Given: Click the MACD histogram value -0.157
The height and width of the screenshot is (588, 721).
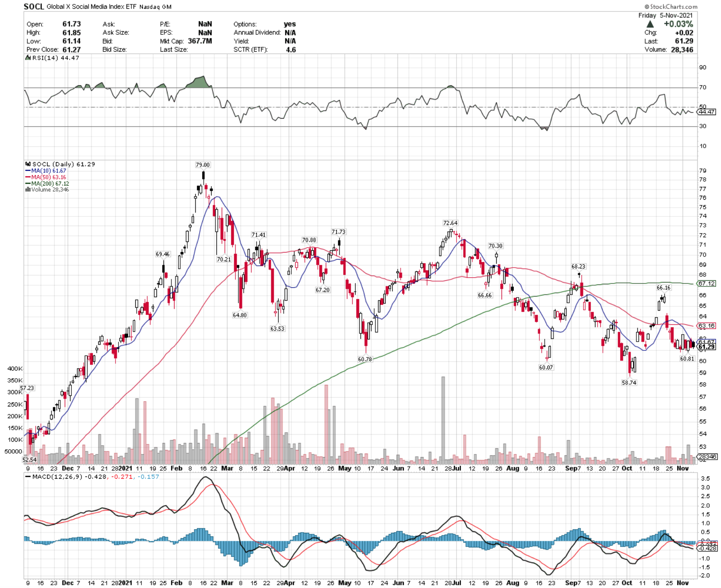Looking at the screenshot, I should (149, 476).
